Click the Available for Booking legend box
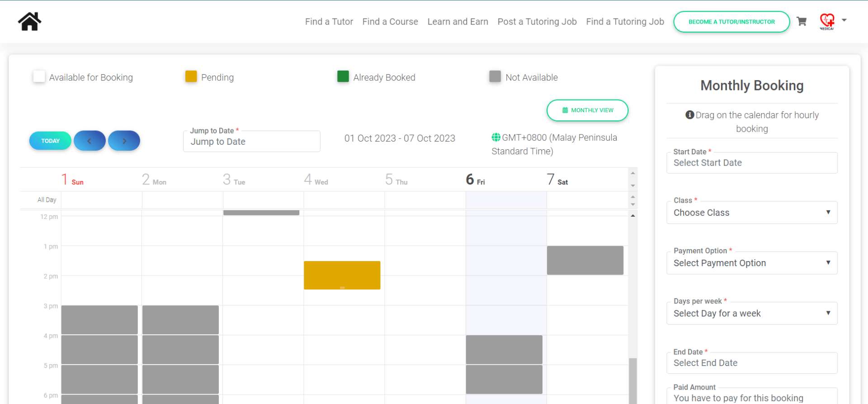Image resolution: width=868 pixels, height=404 pixels. pyautogui.click(x=39, y=76)
